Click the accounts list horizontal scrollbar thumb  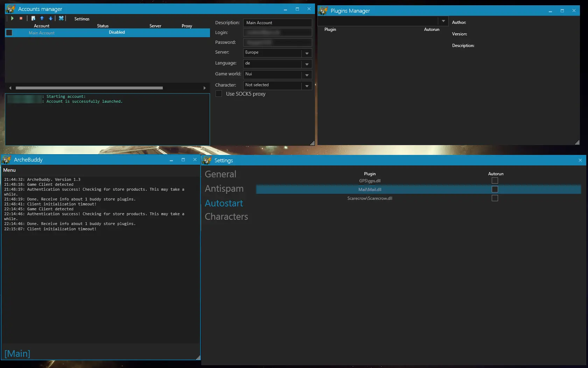click(x=89, y=88)
